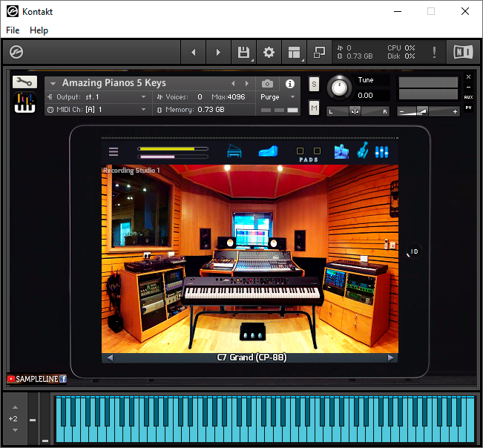Screen dimensions: 483x448
Task: Click the Tune value 0.00 field
Action: click(372, 96)
